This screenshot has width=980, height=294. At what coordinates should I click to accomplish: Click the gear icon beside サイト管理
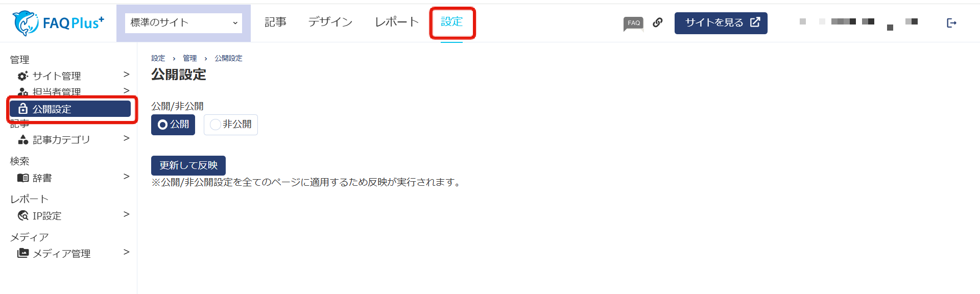pos(23,76)
